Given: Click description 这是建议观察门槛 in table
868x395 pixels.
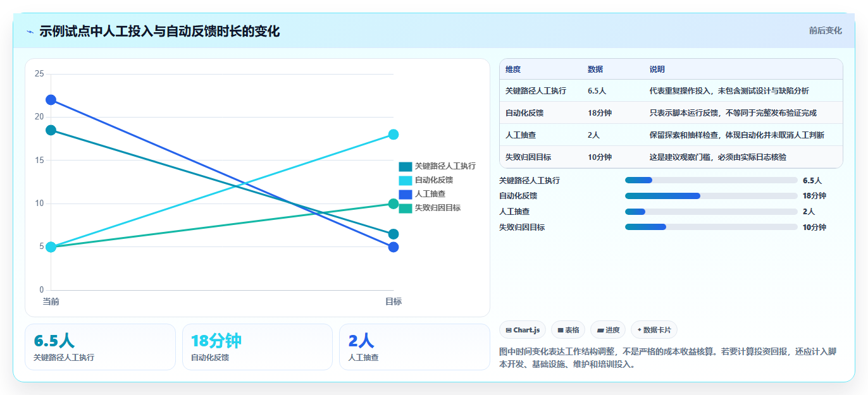Looking at the screenshot, I should pos(717,157).
